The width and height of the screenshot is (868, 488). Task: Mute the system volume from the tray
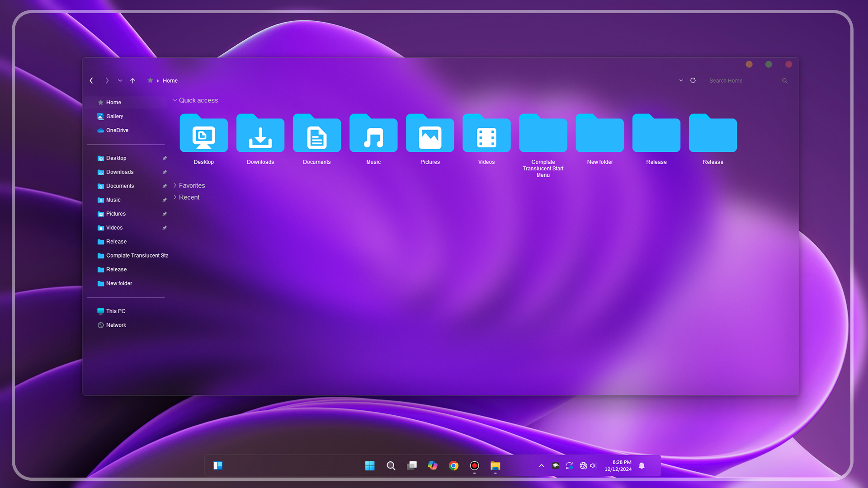pyautogui.click(x=593, y=465)
